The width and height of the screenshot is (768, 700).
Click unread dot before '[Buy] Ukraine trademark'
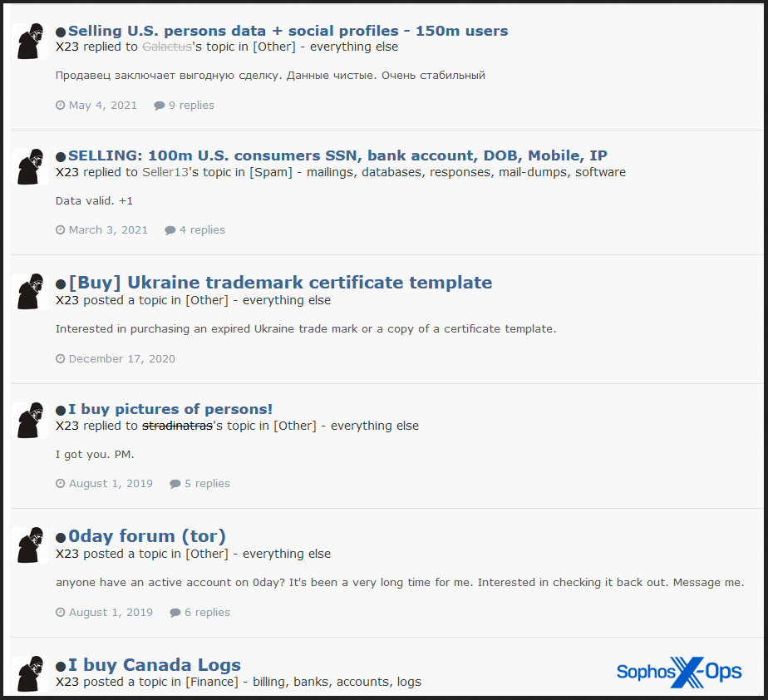point(61,284)
